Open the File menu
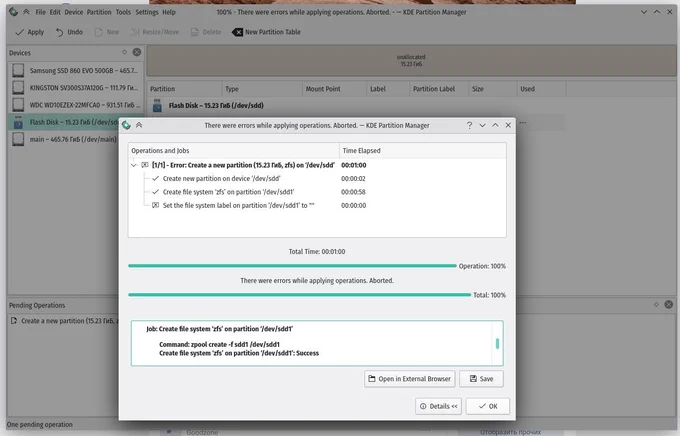680x436 pixels. 40,12
